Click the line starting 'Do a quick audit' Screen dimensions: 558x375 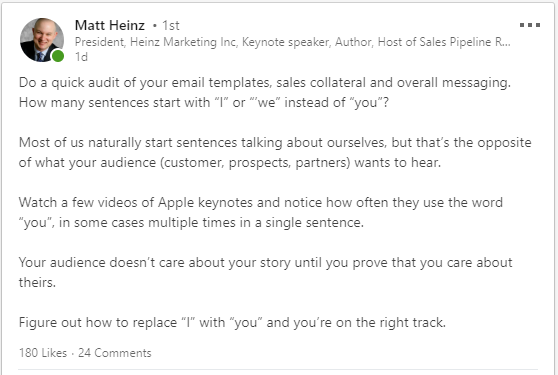click(x=265, y=83)
